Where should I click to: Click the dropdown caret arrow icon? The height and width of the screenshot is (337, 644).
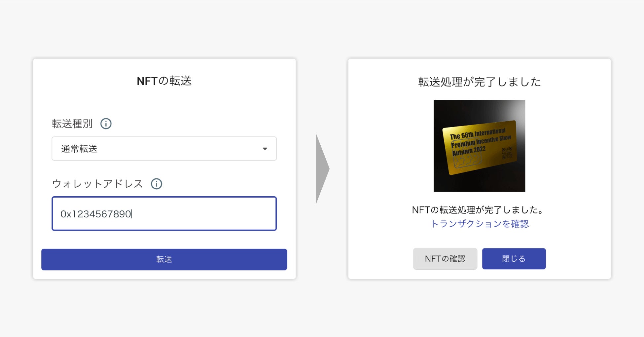[x=265, y=149]
